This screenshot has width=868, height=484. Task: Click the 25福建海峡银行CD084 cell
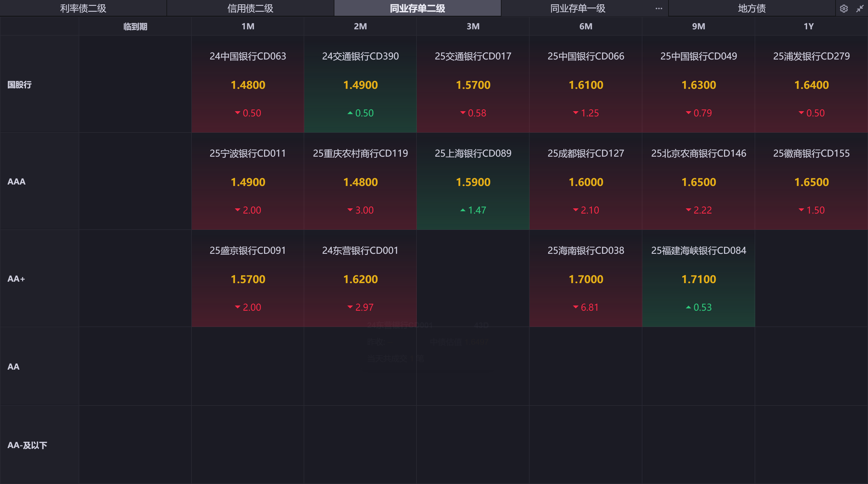coord(698,279)
